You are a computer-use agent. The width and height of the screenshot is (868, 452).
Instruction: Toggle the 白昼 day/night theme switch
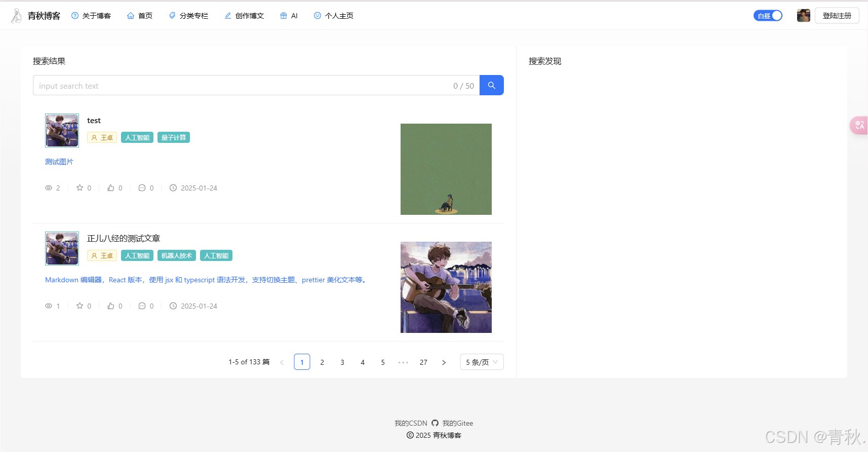point(768,16)
